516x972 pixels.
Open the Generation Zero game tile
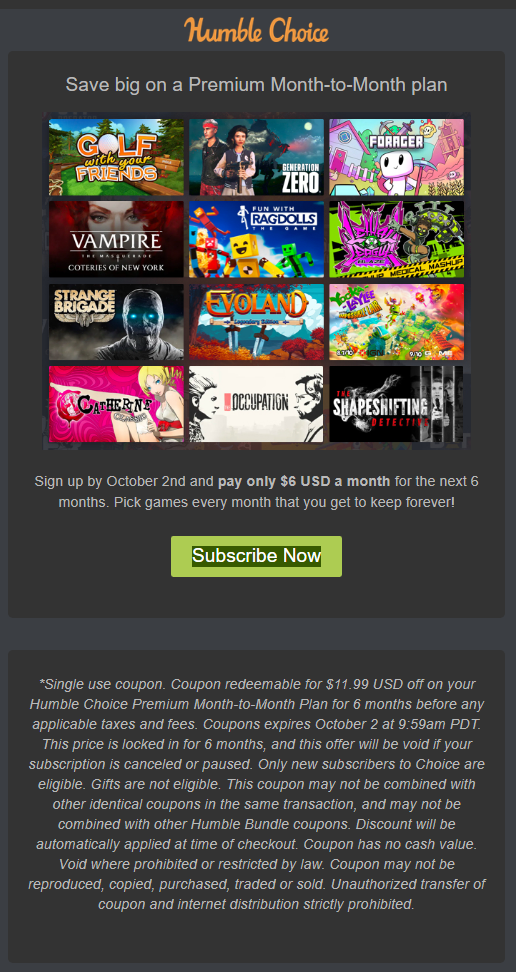256,157
